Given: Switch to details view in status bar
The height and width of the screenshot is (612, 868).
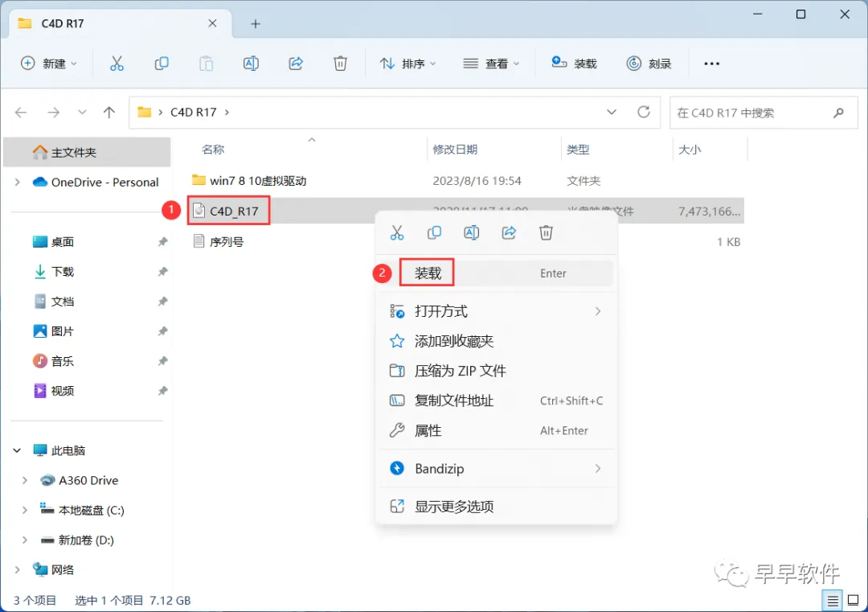Looking at the screenshot, I should [x=832, y=600].
